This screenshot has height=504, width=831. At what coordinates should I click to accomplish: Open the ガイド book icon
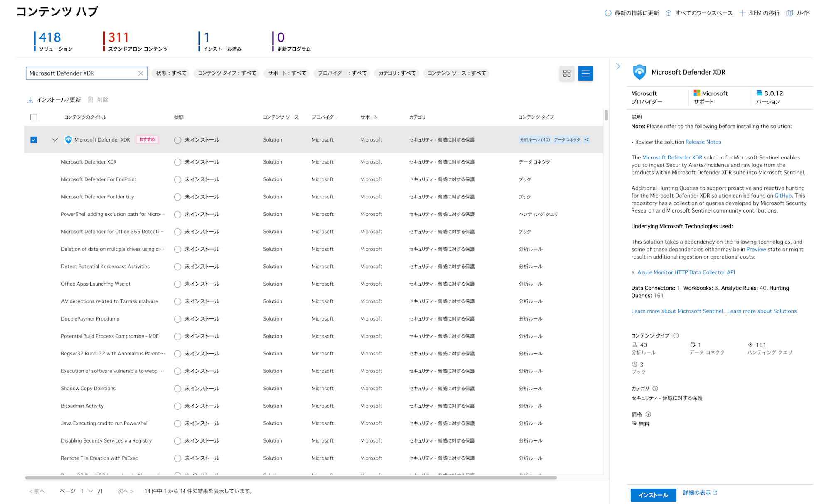(789, 13)
